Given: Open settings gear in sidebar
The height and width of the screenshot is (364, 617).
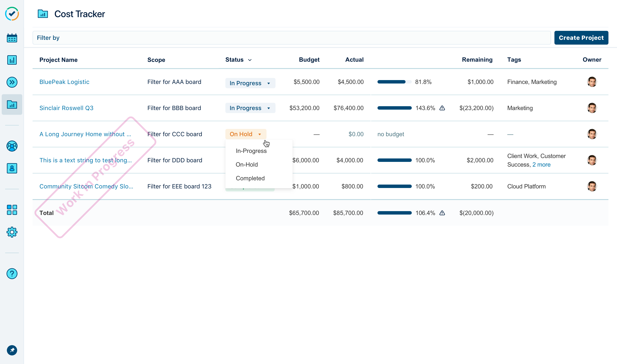Looking at the screenshot, I should click(12, 232).
